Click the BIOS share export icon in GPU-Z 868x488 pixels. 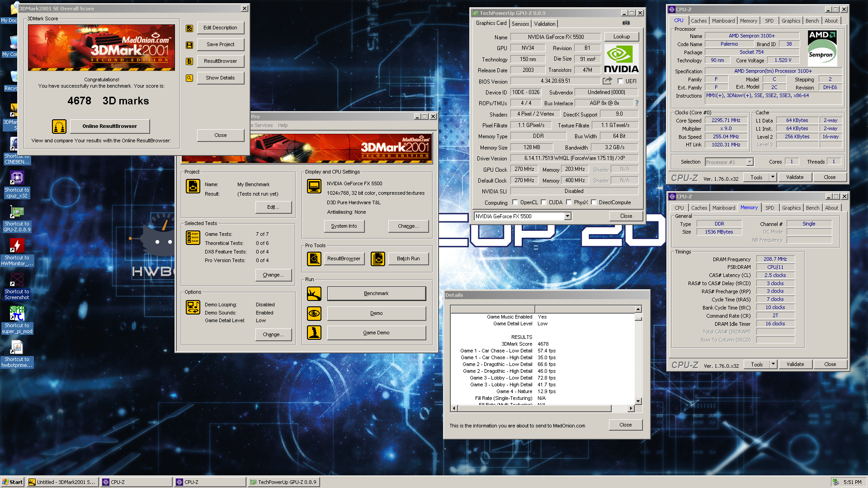click(608, 80)
